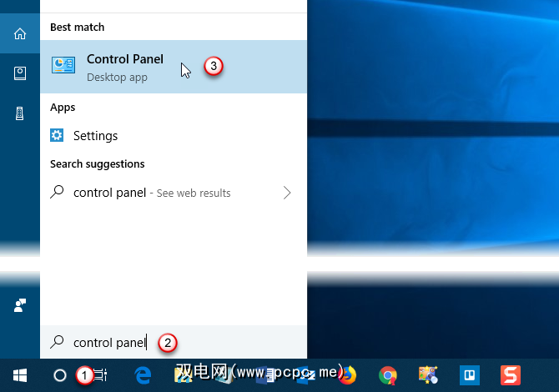Click the Settings gear icon
The width and height of the screenshot is (559, 392).
[57, 135]
